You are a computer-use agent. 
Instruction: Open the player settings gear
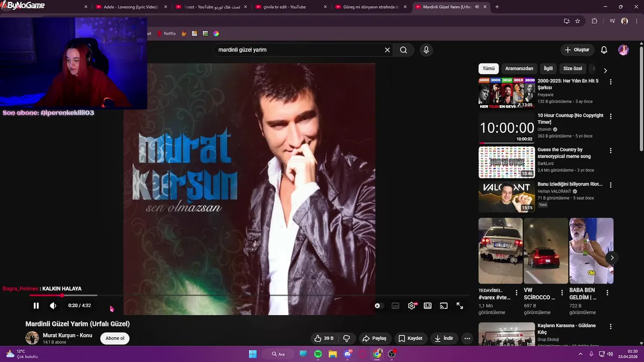click(x=412, y=306)
